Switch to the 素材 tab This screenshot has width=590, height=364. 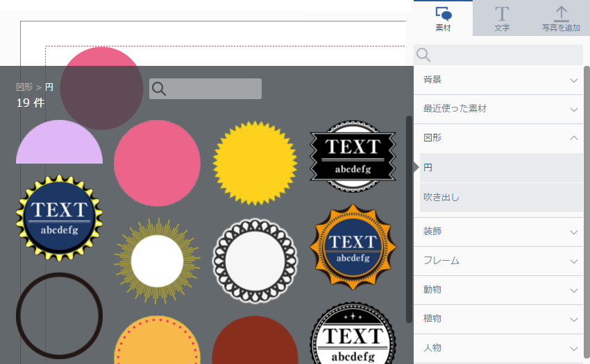(x=443, y=19)
